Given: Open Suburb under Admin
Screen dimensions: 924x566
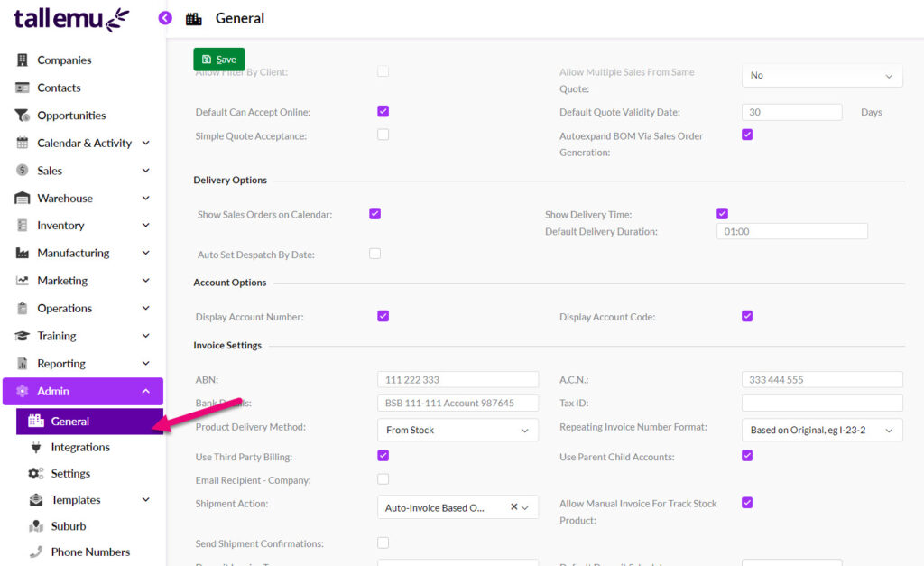Looking at the screenshot, I should 69,526.
